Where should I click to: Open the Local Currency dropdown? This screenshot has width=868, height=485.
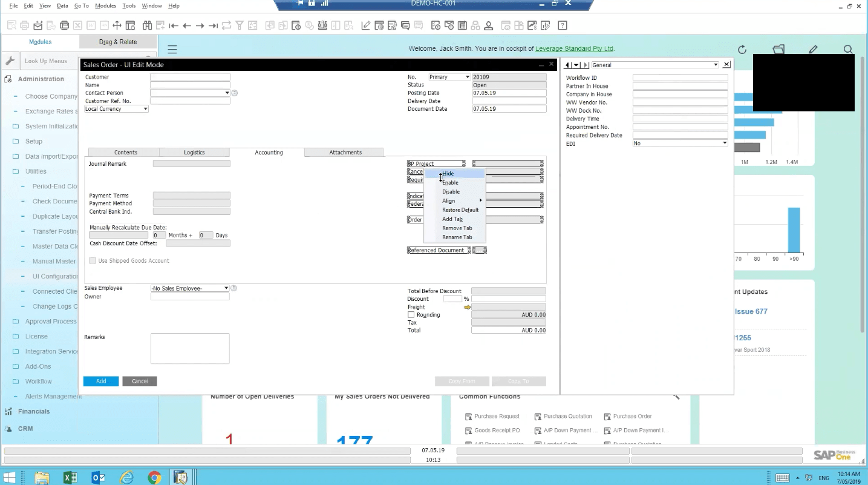click(145, 108)
